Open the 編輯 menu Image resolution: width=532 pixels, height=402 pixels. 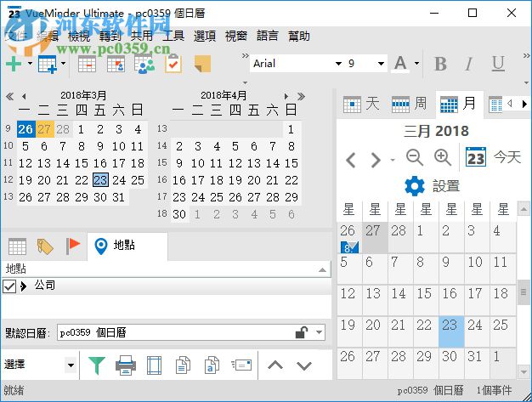click(47, 36)
